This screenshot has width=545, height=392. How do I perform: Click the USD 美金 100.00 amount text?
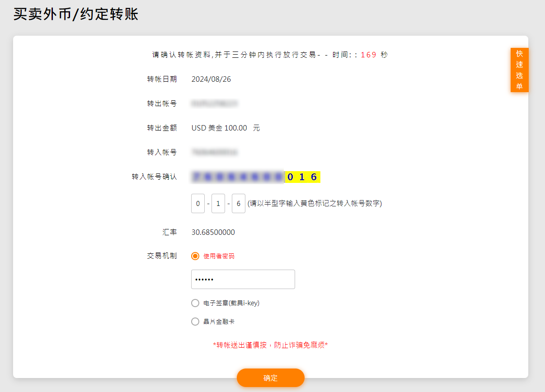tap(220, 128)
